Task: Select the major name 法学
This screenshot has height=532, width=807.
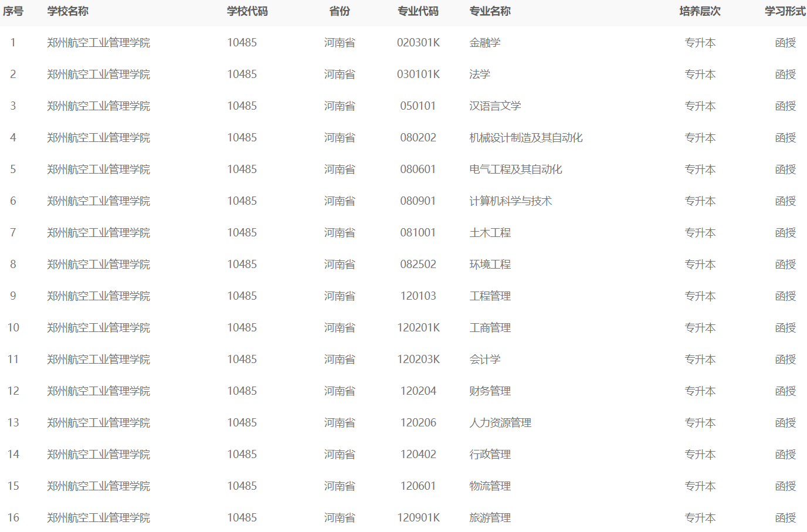Action: pyautogui.click(x=480, y=74)
